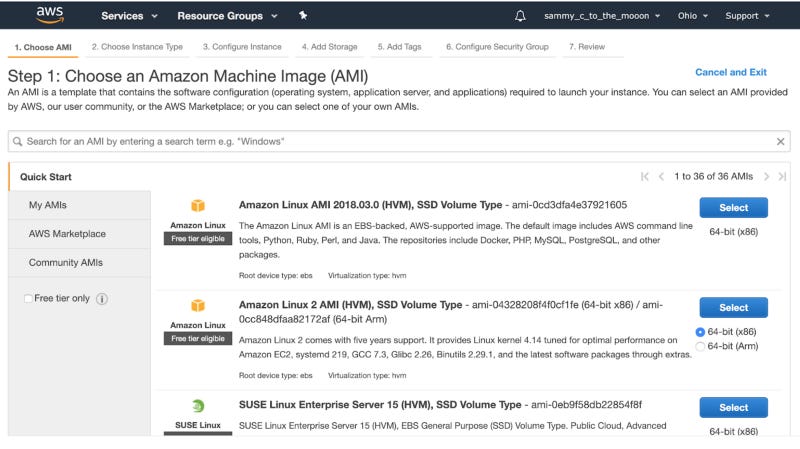Go to 6. Configure Security Group tab
The height and width of the screenshot is (449, 800).
click(x=497, y=46)
